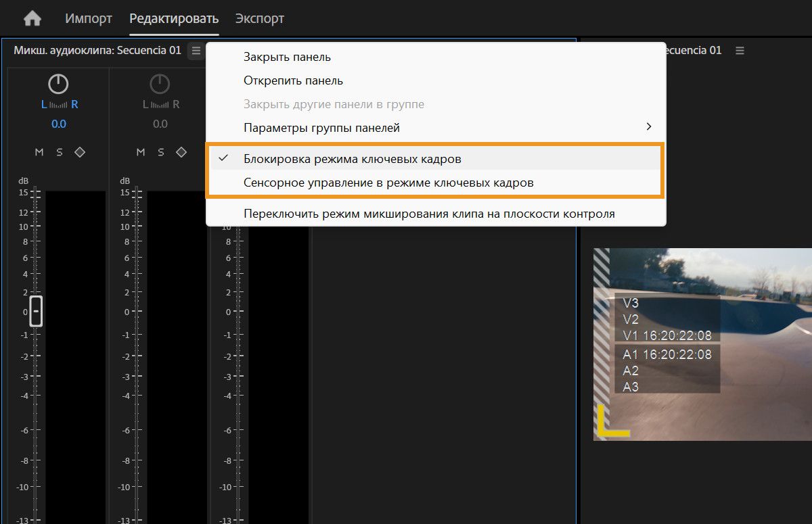Screen dimensions: 812x524
Task: Mute the second audio channel
Action: pos(141,152)
